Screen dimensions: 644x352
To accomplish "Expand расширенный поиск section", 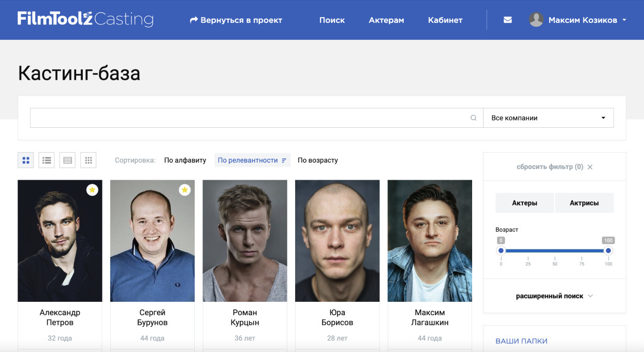I will 554,296.
